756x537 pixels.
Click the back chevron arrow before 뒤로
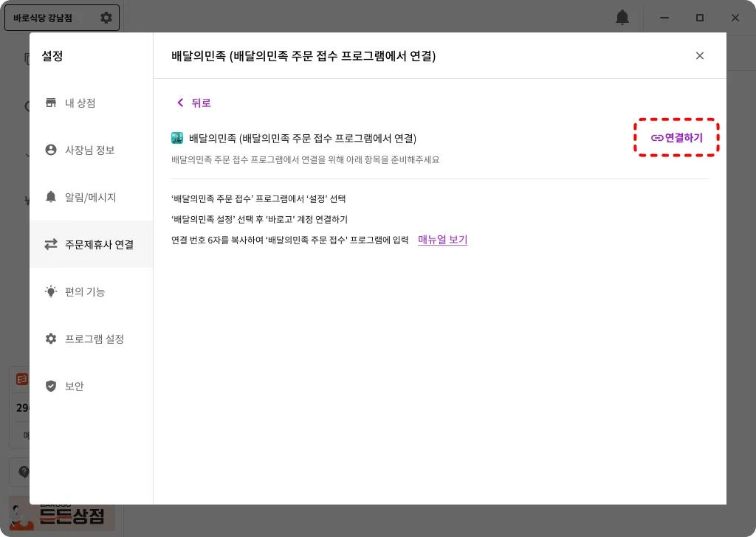(180, 103)
